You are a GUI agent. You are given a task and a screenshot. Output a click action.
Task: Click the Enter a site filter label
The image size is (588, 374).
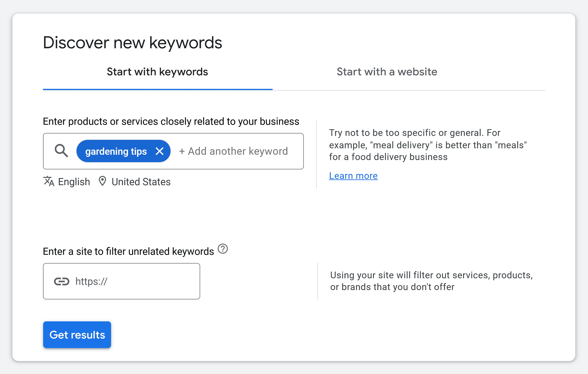(x=128, y=252)
